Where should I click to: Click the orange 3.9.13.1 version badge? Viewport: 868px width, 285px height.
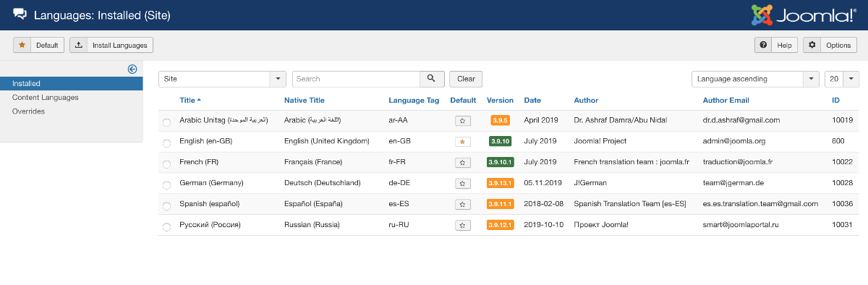[500, 184]
